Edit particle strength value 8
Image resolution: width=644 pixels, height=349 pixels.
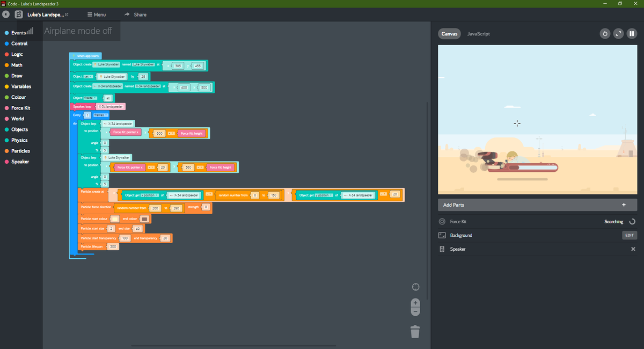pyautogui.click(x=206, y=207)
